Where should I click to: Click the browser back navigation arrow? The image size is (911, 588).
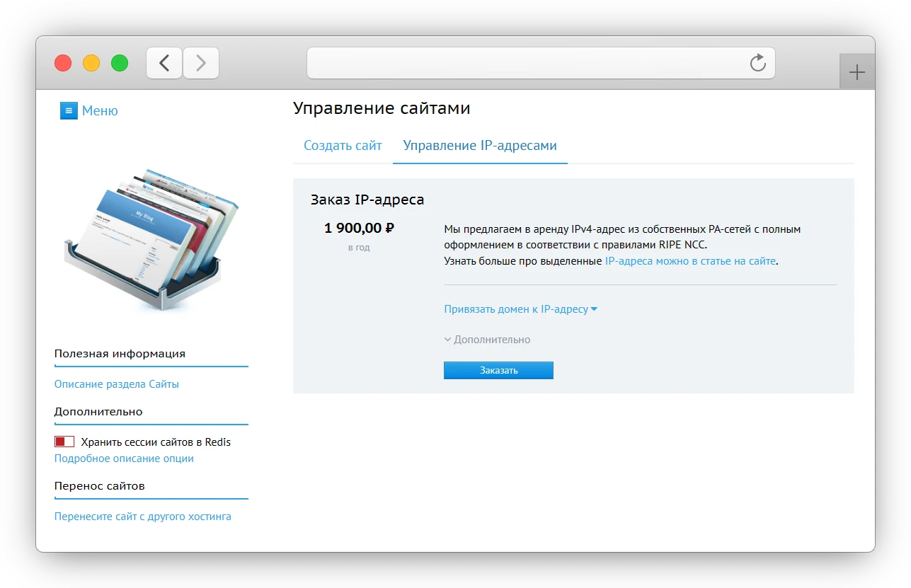164,62
